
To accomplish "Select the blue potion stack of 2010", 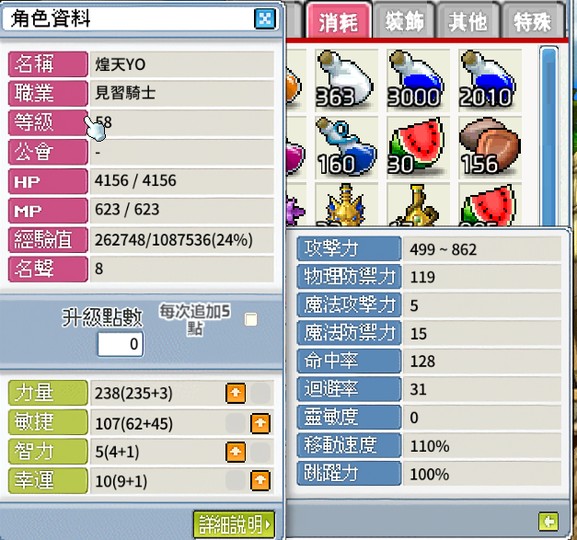I will point(490,80).
